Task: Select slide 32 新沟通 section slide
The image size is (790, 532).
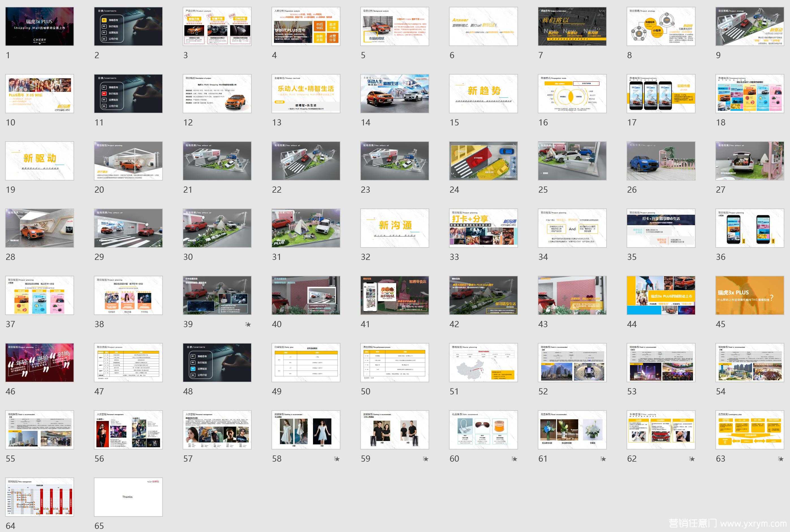Action: point(395,228)
